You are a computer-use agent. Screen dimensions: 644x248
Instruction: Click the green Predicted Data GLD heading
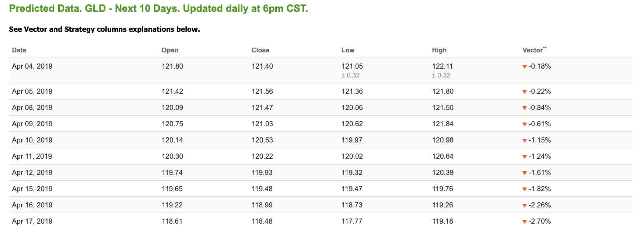[158, 8]
